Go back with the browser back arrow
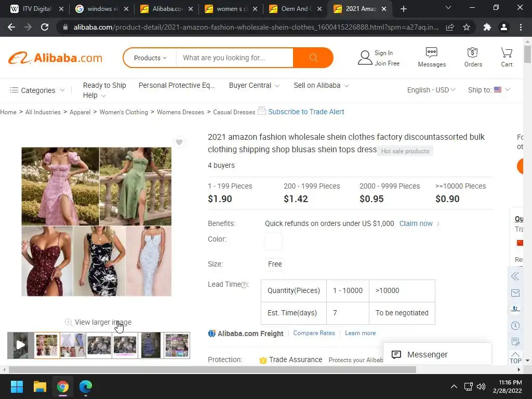Viewport: 532px width, 399px height. coord(11,27)
